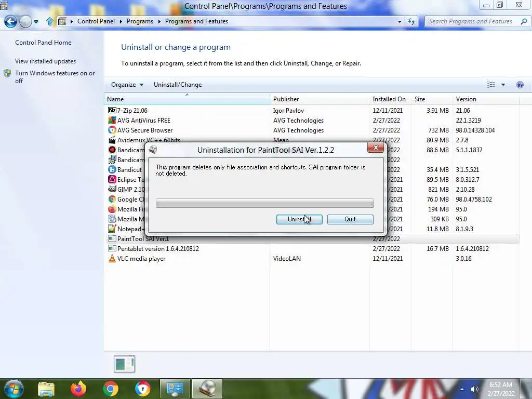Open Turn Windows features on or off

click(55, 77)
